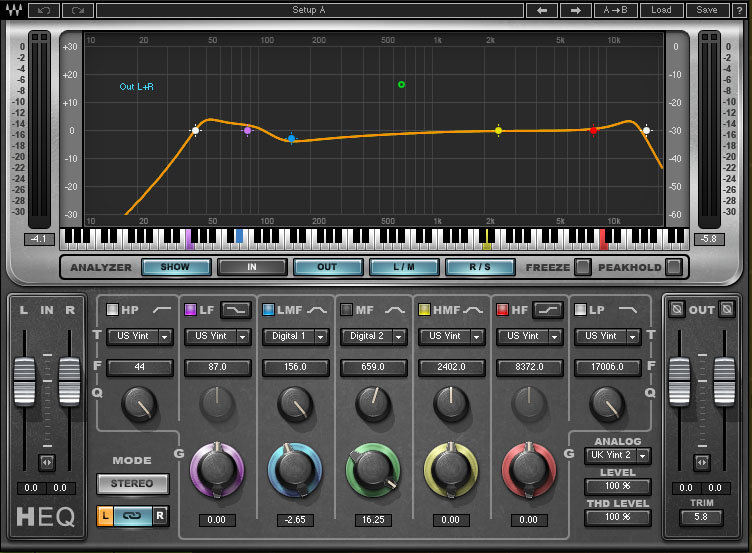Open the Setup A preset menu
Image resolution: width=752 pixels, height=553 pixels.
[x=309, y=10]
